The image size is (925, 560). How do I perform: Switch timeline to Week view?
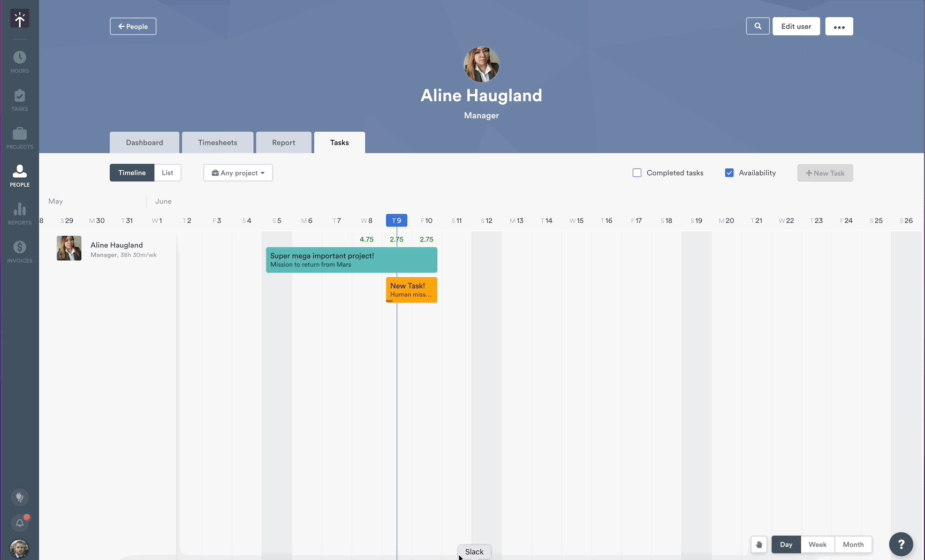pos(817,544)
